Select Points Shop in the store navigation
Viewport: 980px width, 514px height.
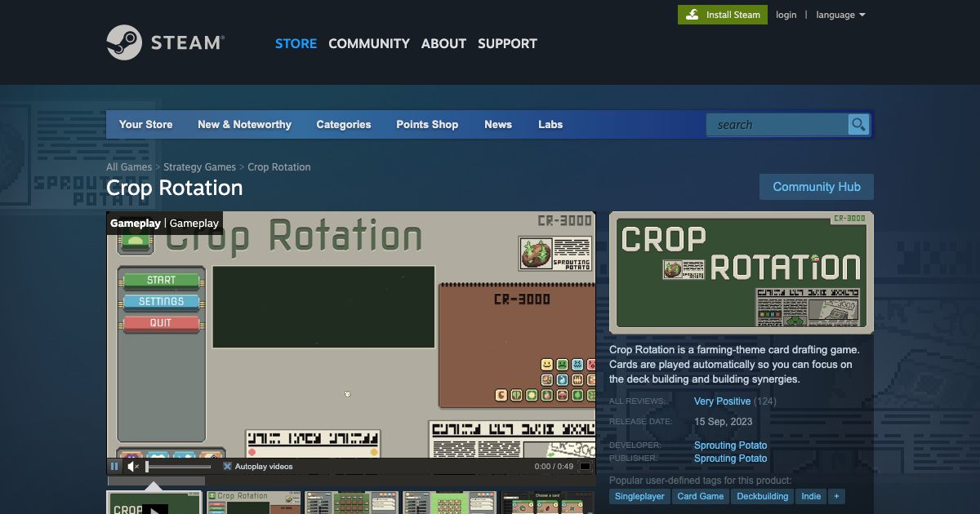coord(426,124)
